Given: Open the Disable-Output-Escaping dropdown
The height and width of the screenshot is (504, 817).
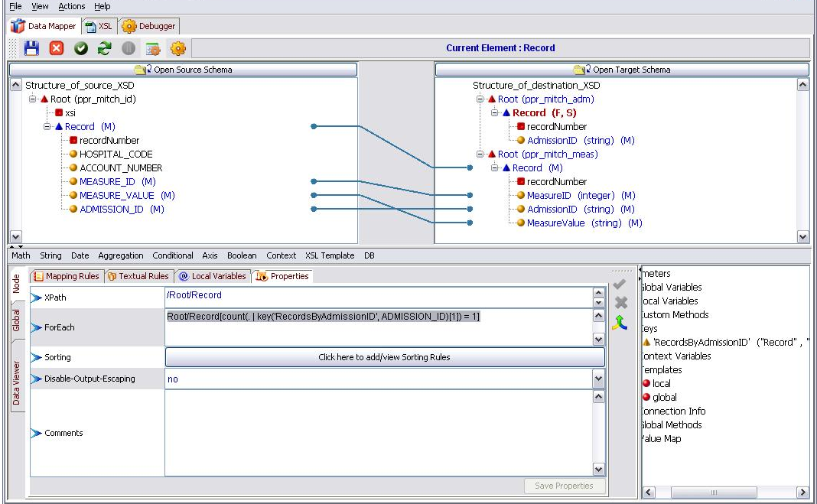Looking at the screenshot, I should click(x=599, y=378).
